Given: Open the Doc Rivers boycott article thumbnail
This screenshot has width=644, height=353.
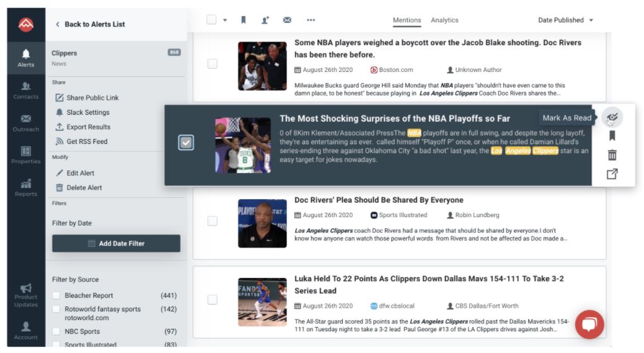Looking at the screenshot, I should pyautogui.click(x=262, y=66).
